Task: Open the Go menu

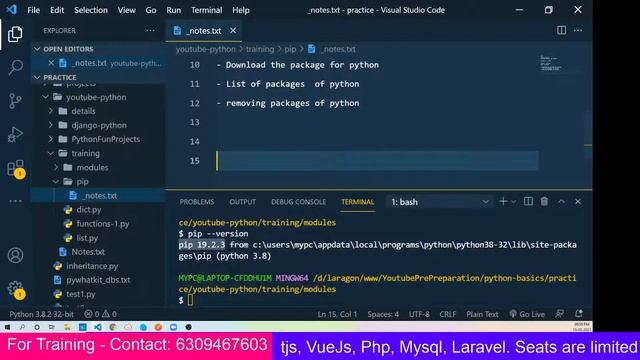Action: pos(151,10)
